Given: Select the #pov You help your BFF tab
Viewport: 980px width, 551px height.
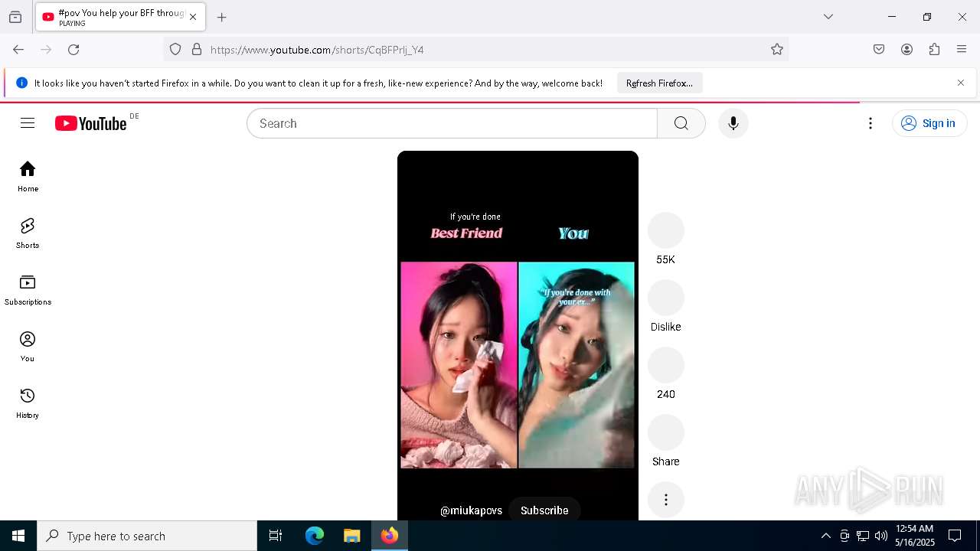Looking at the screenshot, I should (x=120, y=17).
